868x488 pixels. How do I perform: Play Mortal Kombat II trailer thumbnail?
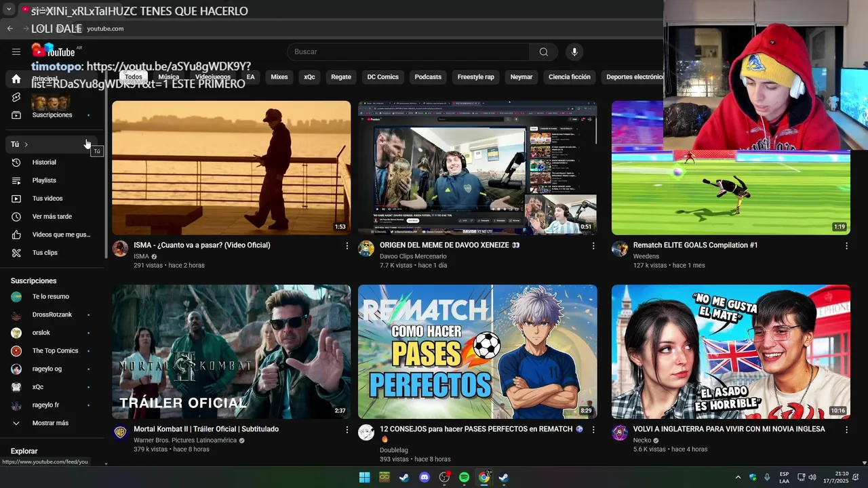click(x=231, y=352)
